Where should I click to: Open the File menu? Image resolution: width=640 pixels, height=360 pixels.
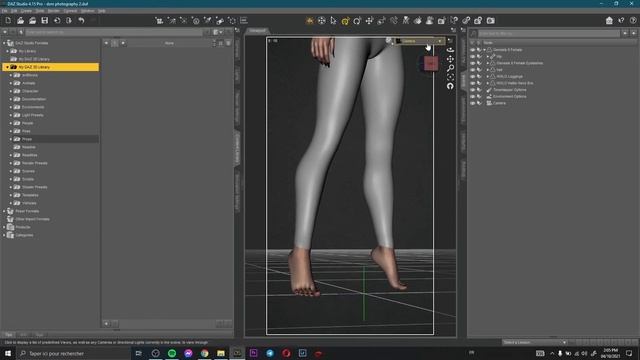click(x=5, y=11)
